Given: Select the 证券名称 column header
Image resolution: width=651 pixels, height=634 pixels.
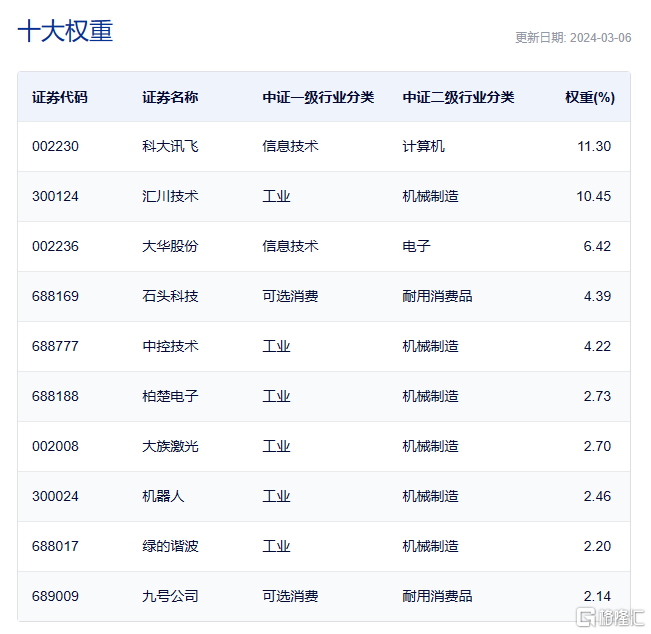Looking at the screenshot, I should tap(170, 98).
